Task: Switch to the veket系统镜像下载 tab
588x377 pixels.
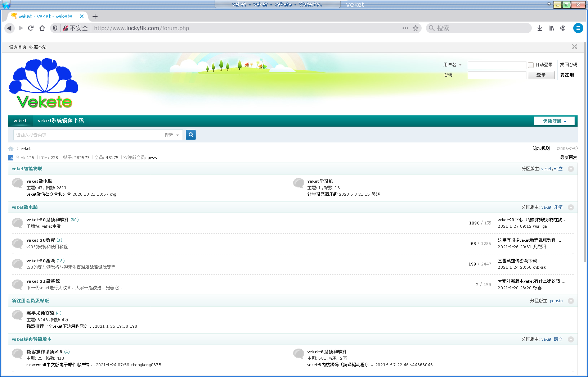Action: coord(60,121)
